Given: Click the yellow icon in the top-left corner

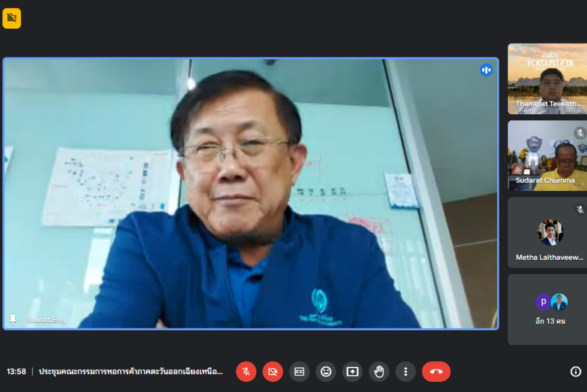Looking at the screenshot, I should (11, 19).
